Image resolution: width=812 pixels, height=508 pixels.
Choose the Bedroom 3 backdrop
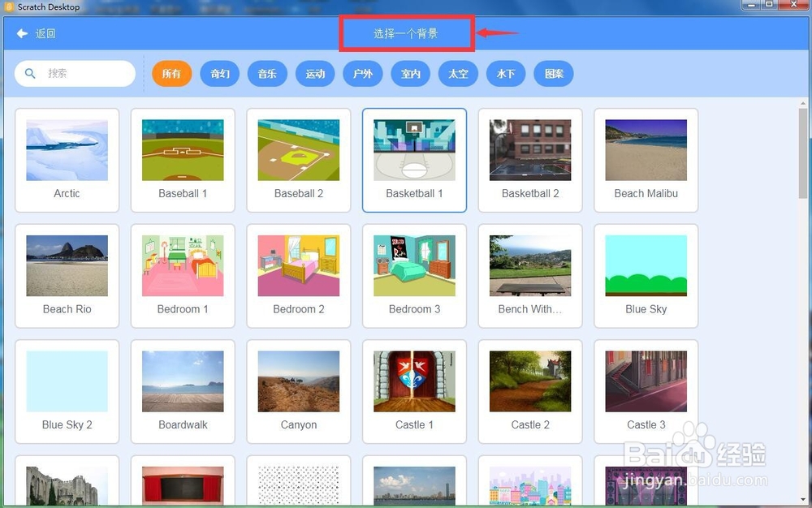coord(414,276)
